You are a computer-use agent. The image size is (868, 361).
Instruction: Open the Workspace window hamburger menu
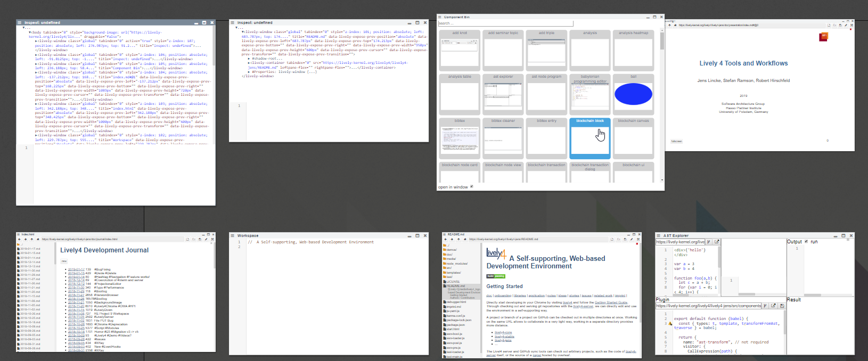tap(232, 235)
